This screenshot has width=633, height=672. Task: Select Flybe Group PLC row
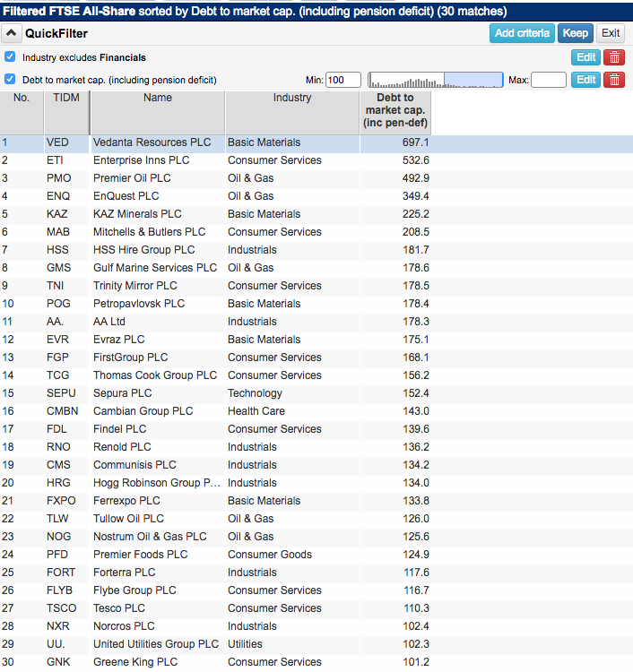click(x=316, y=590)
